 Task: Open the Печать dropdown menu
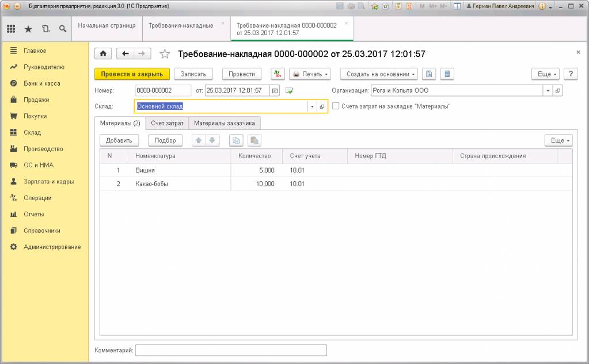pos(310,74)
